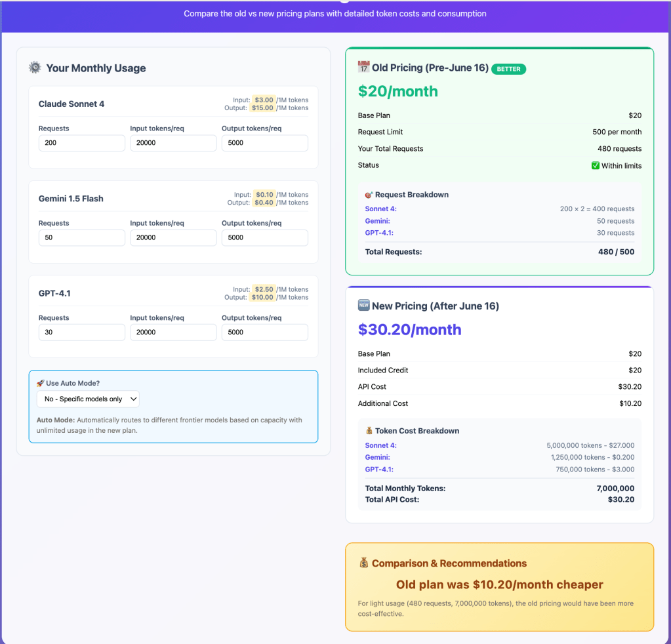This screenshot has width=671, height=644.
Task: Click the Sonnet 4 label in Request Breakdown
Action: pyautogui.click(x=380, y=209)
